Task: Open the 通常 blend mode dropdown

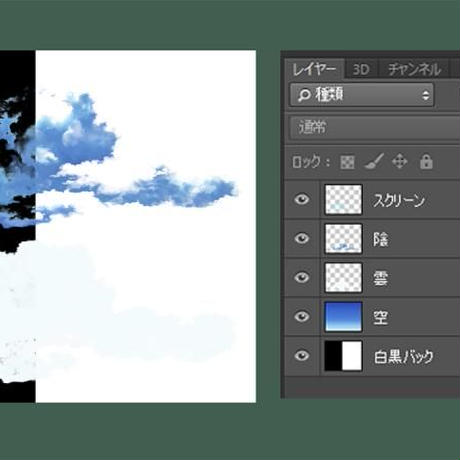Action: pyautogui.click(x=375, y=127)
